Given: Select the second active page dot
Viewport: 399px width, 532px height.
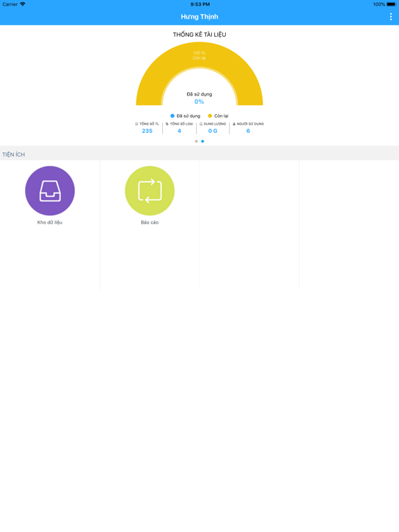Looking at the screenshot, I should [202, 141].
